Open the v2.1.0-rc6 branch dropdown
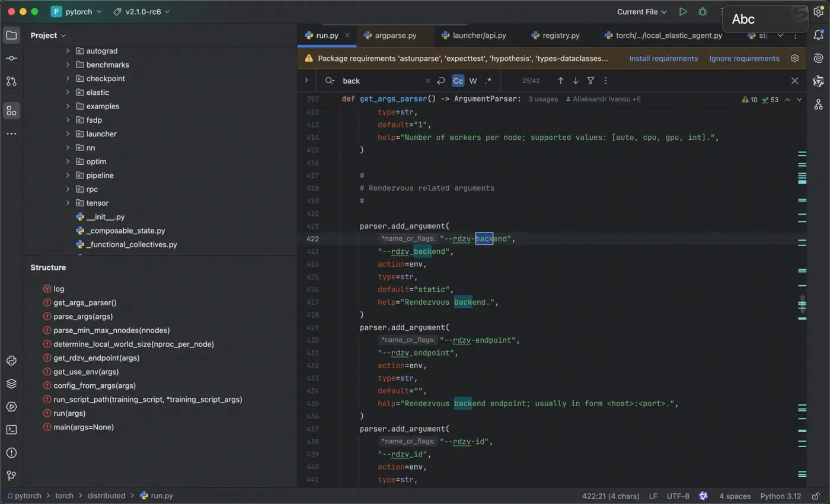 tap(141, 12)
